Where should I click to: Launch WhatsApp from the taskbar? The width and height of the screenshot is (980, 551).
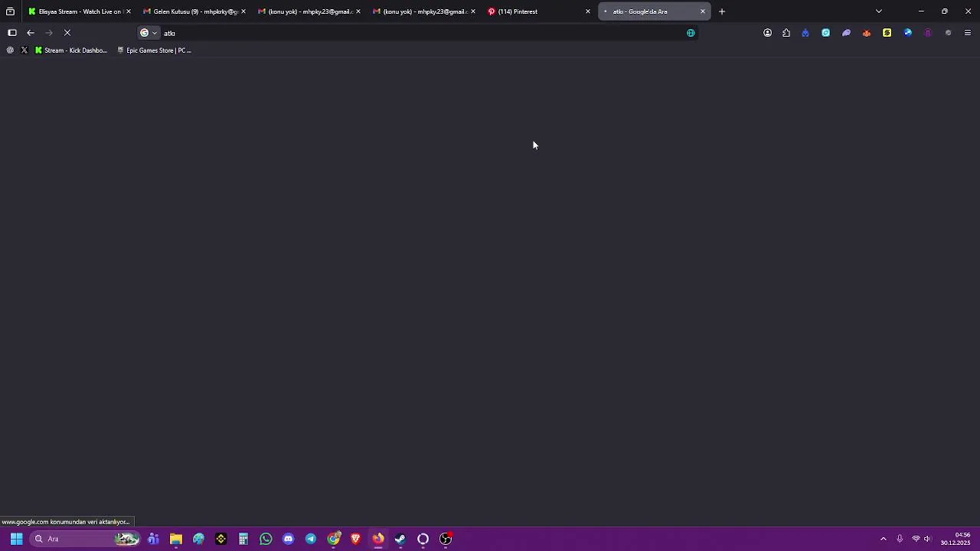pos(266,539)
